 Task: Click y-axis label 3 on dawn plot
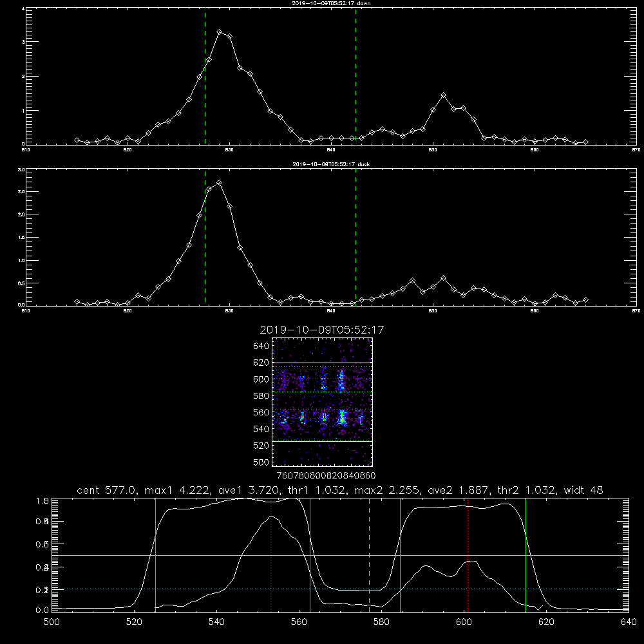23,42
